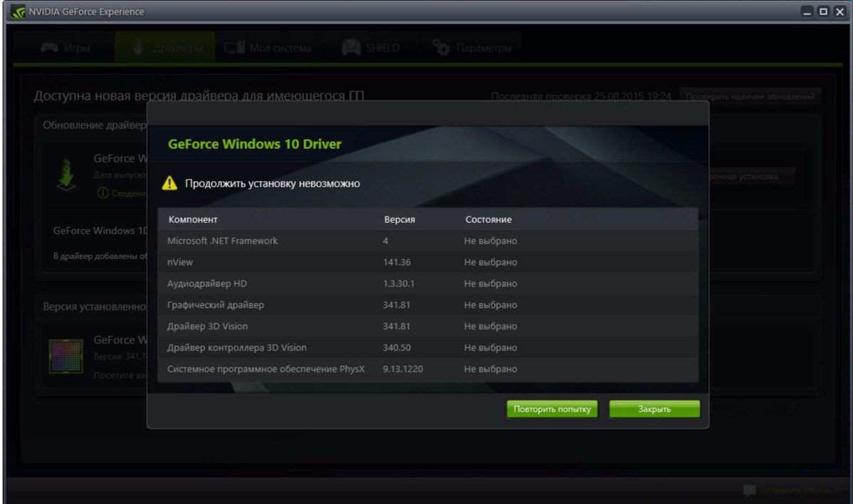Switch to the Моя система tab
This screenshot has width=853, height=504.
coord(268,48)
